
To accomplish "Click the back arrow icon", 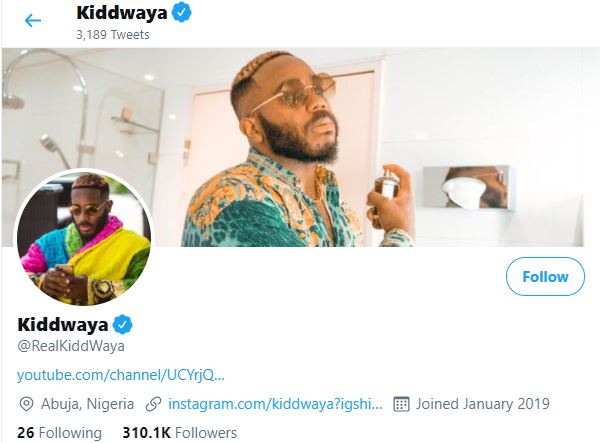I will [x=33, y=20].
